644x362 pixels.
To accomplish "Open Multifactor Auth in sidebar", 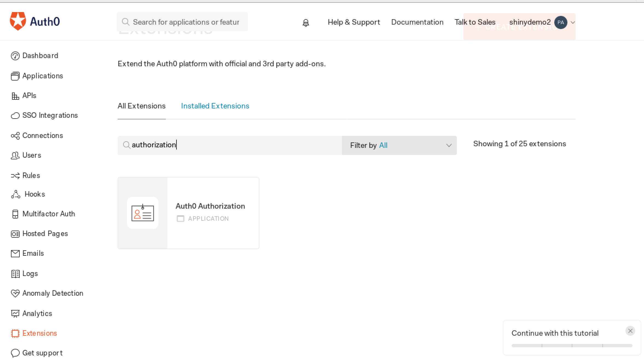I will [48, 214].
